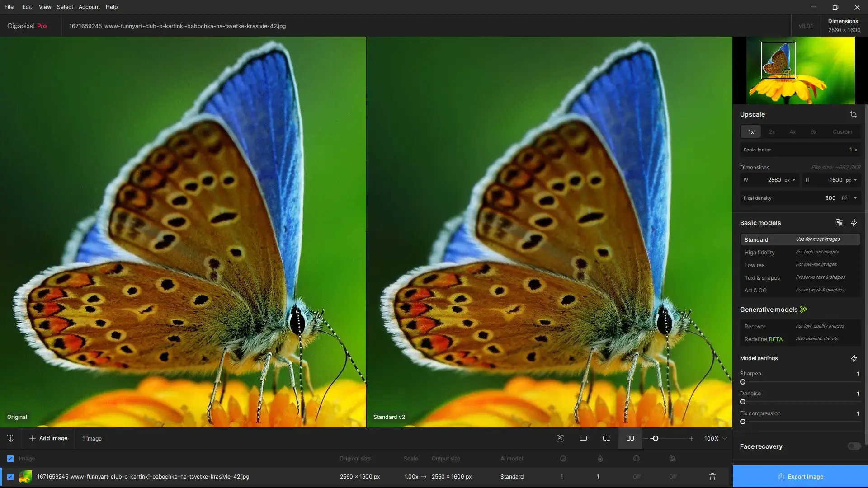The height and width of the screenshot is (488, 868).
Task: Expand the 100% zoom level dropdown
Action: [725, 438]
